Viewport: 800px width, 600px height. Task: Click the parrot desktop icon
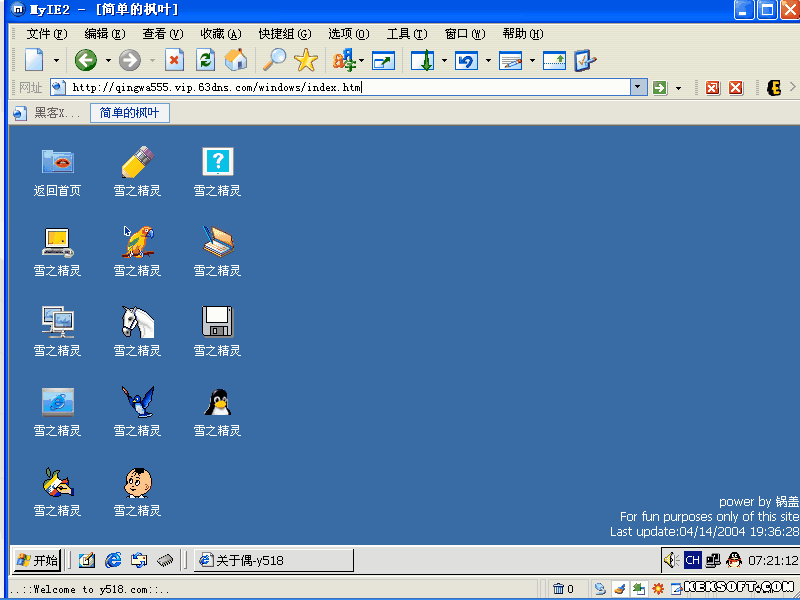coord(138,241)
